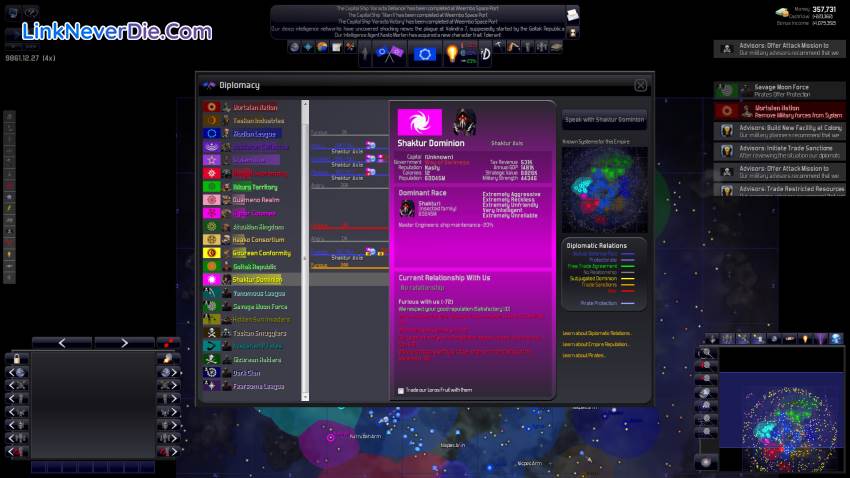
Task: Select Fearsome League pirate faction
Action: [252, 386]
